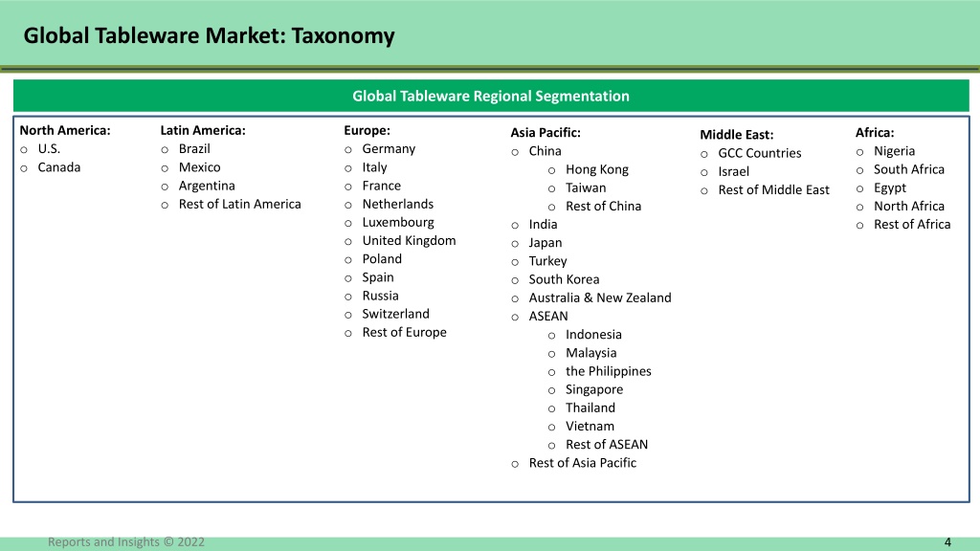
Task: Select 'Rest of Europe'
Action: point(405,332)
